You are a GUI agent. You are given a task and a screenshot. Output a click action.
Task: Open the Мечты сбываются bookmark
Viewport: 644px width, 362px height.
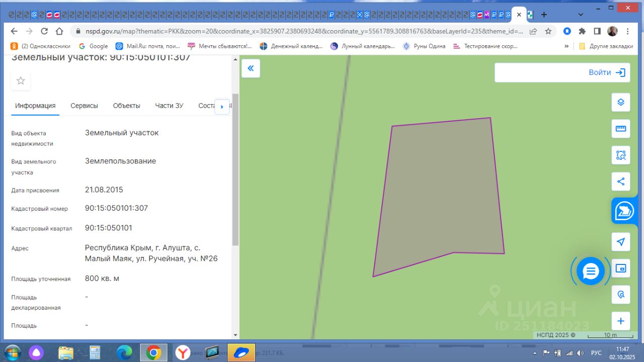tap(220, 46)
